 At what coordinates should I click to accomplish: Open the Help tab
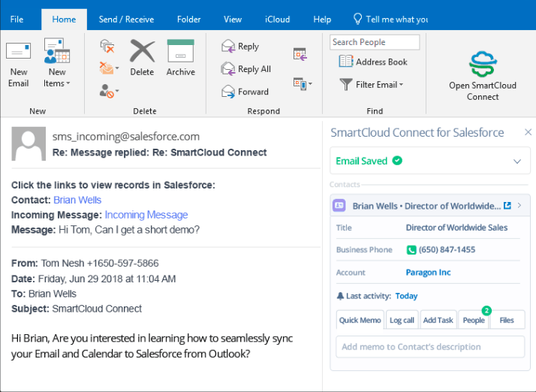click(x=322, y=20)
